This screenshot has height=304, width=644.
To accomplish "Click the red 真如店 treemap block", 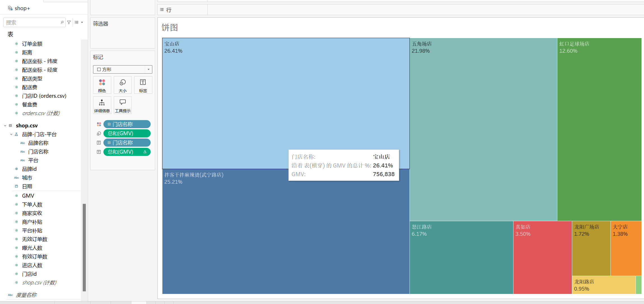I will 542,258.
